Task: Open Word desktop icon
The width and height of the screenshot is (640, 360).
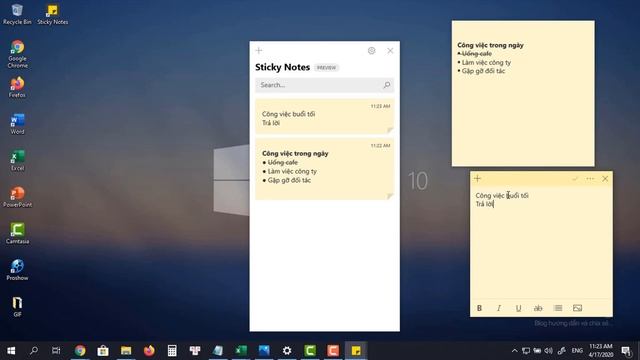Action: (17, 124)
